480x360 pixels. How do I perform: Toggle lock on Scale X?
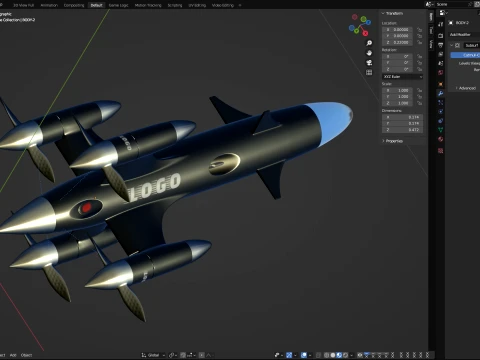point(419,90)
